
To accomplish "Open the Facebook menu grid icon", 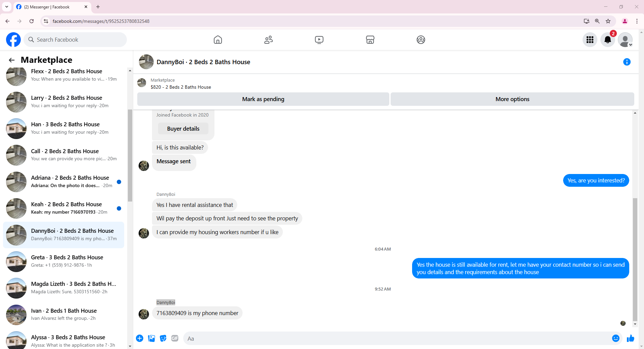I will [590, 40].
